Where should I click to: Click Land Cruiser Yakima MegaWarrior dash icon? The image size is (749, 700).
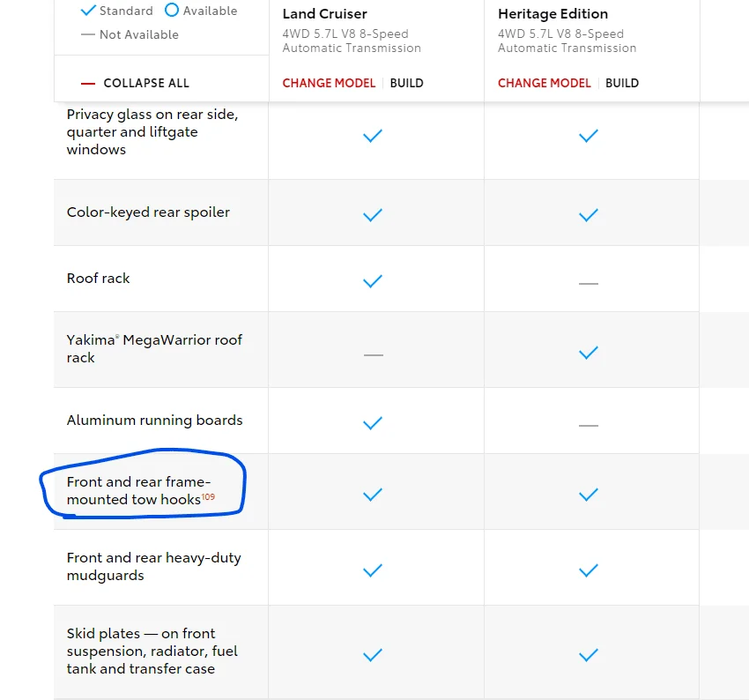pyautogui.click(x=373, y=355)
